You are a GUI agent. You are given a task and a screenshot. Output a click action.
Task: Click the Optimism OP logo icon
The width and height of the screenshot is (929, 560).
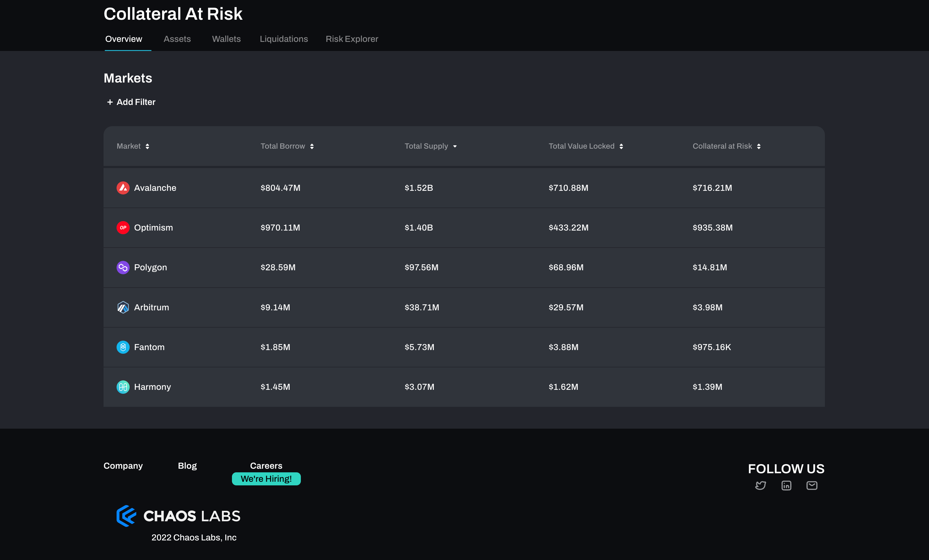pos(123,228)
